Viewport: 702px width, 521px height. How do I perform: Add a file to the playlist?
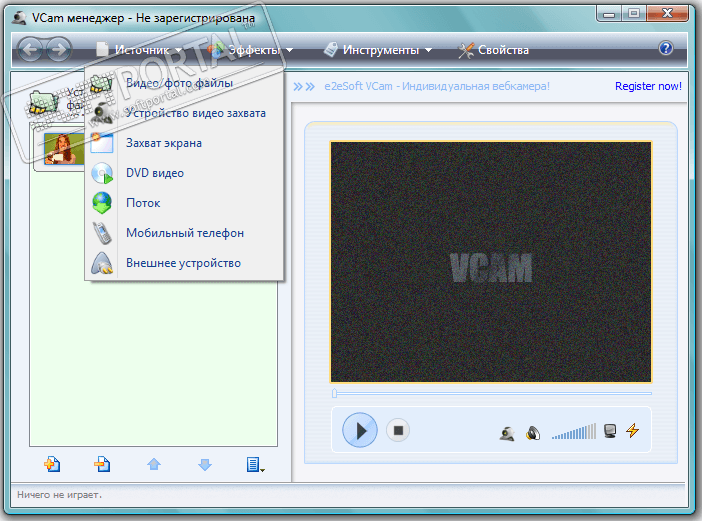pos(52,464)
